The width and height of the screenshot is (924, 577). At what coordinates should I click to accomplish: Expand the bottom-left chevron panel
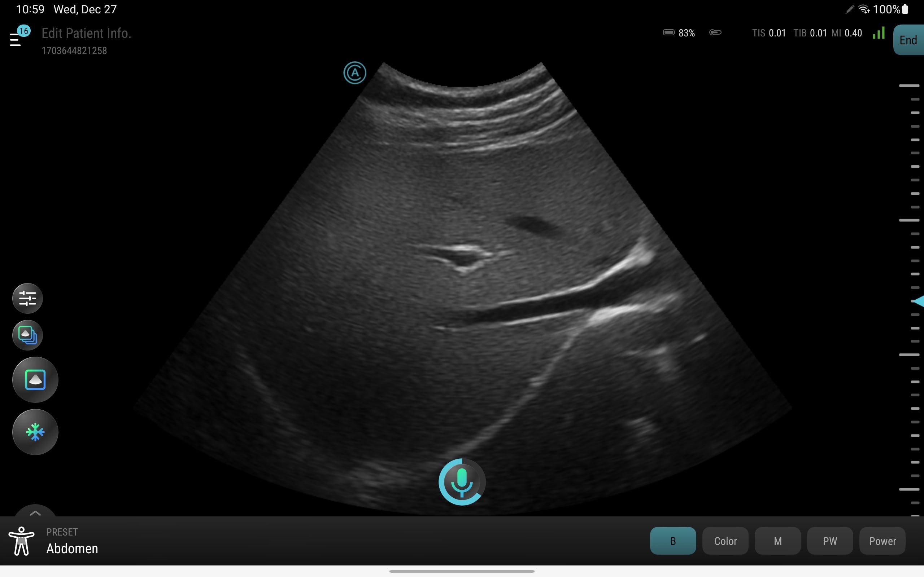click(35, 512)
